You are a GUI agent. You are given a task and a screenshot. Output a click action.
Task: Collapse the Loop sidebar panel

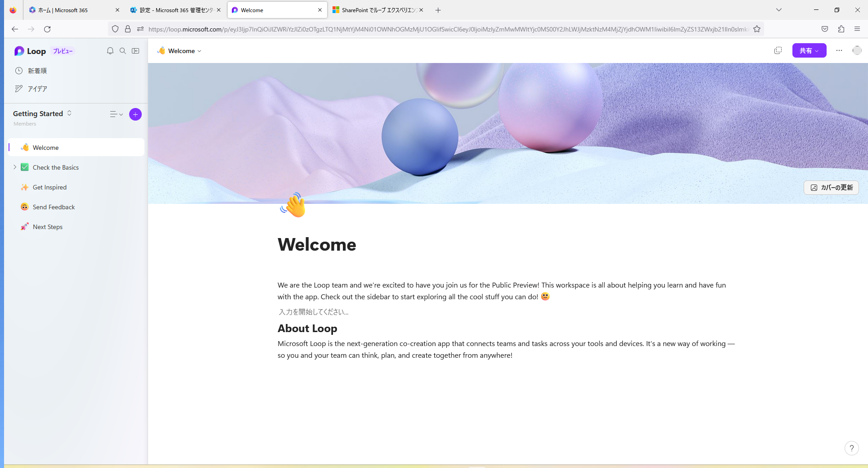click(x=135, y=51)
